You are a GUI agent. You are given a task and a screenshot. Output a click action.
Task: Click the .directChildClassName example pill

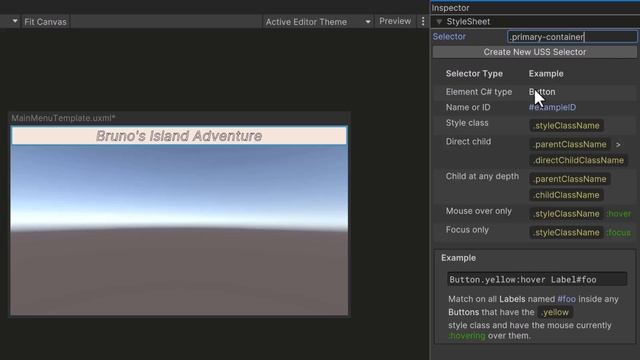(x=579, y=160)
